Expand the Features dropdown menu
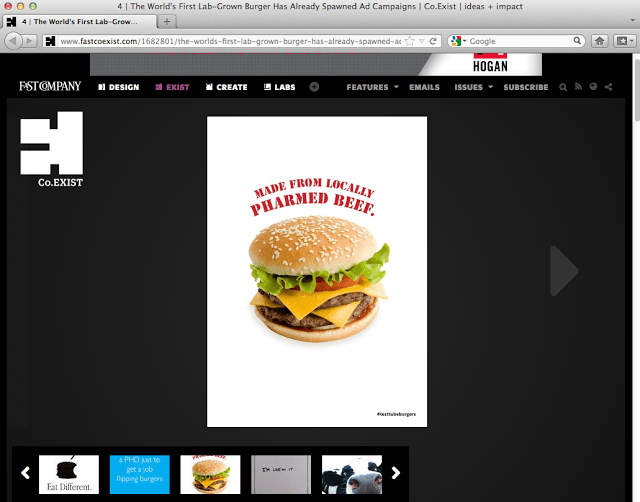Screen dimensions: 640x502 [372, 87]
